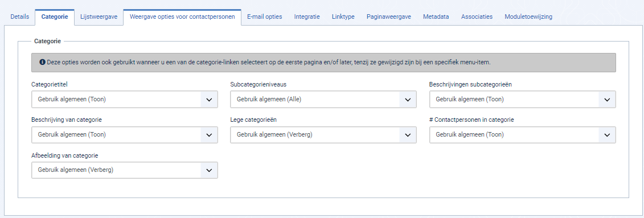
Task: Open the Integratie tab
Action: click(307, 17)
